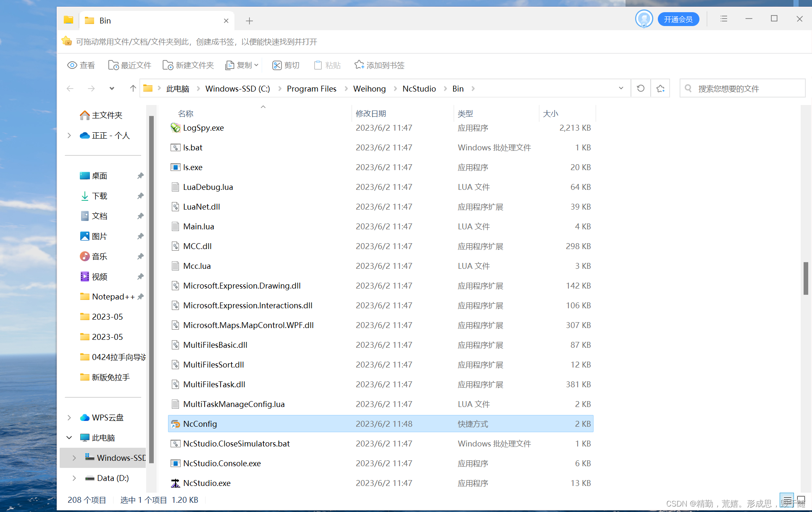Viewport: 812px width, 512px height.
Task: Sort by 名称 column header
Action: [186, 113]
